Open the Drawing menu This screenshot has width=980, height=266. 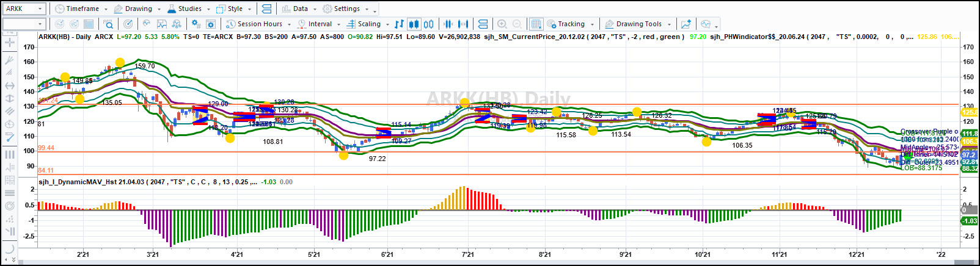tap(137, 9)
